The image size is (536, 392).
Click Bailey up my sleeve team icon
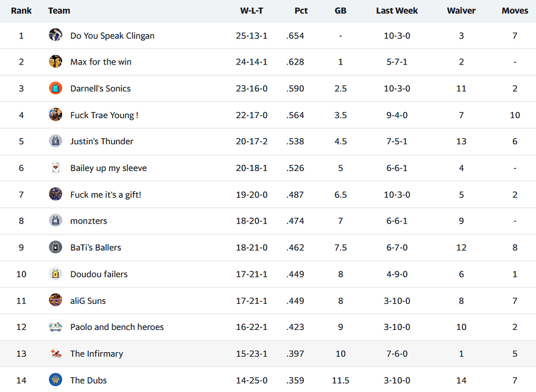(55, 168)
